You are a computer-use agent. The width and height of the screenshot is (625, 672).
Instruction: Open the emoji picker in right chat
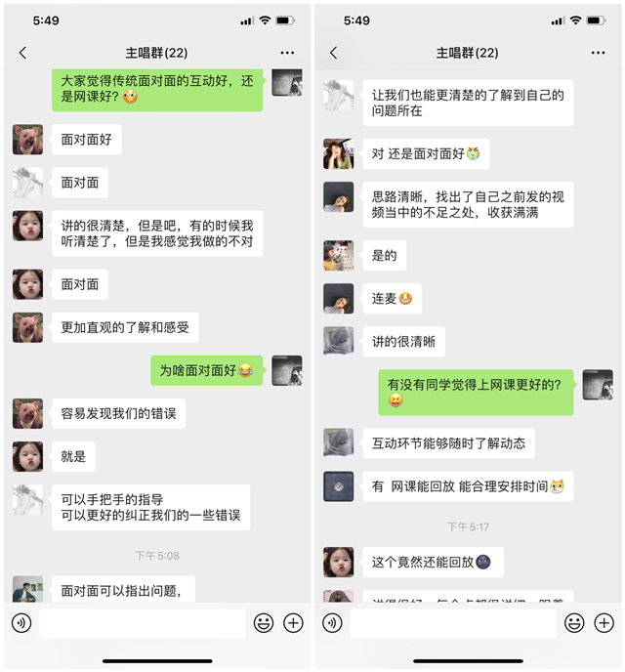[574, 623]
